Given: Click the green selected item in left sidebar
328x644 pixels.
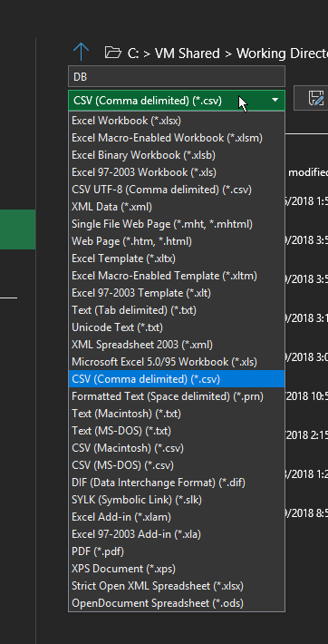Looking at the screenshot, I should click(x=17, y=229).
